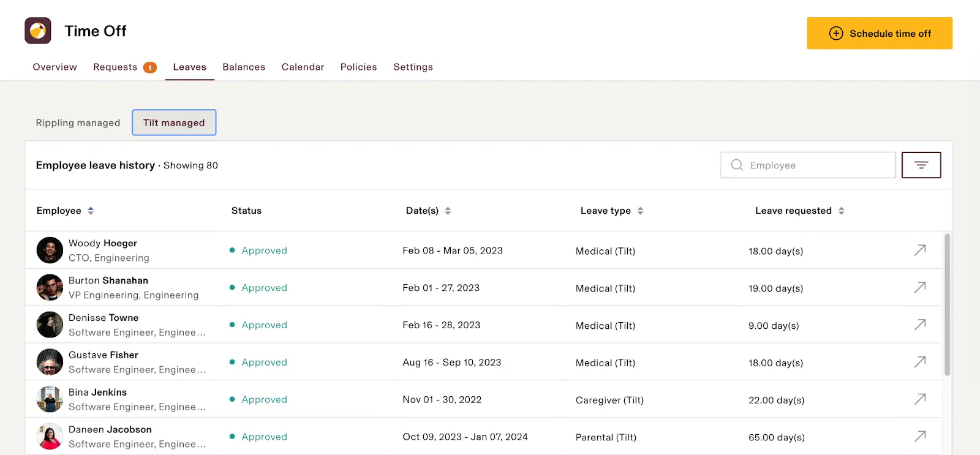The height and width of the screenshot is (455, 980).
Task: Click Gustave Fisher's profile photo
Action: click(50, 362)
